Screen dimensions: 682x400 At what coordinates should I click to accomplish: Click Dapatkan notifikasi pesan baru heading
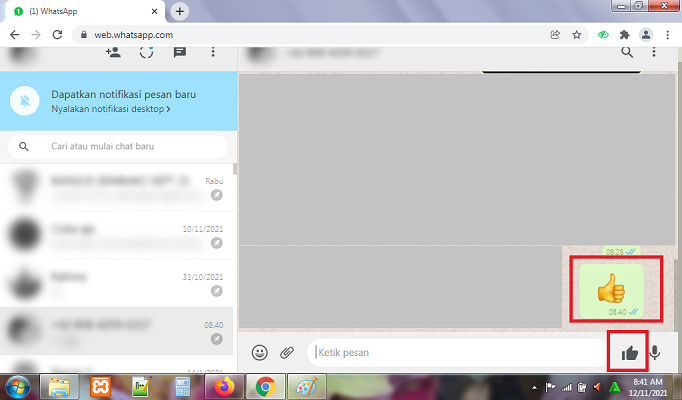124,94
